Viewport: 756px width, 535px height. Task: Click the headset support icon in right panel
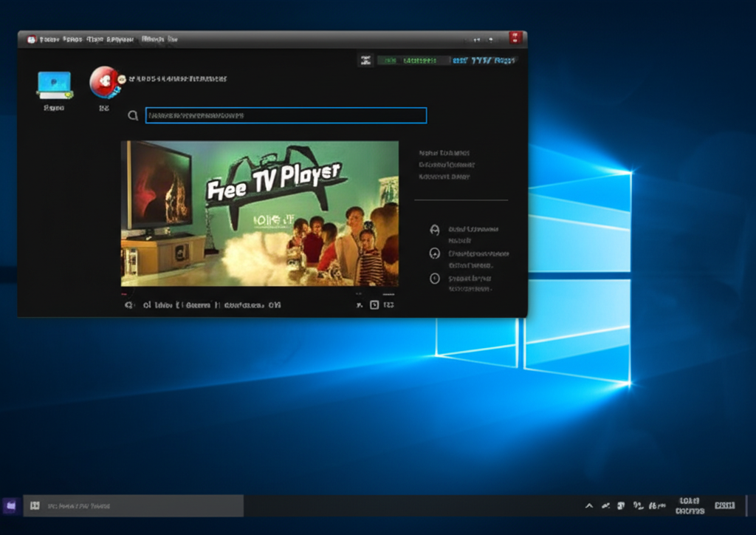point(435,229)
